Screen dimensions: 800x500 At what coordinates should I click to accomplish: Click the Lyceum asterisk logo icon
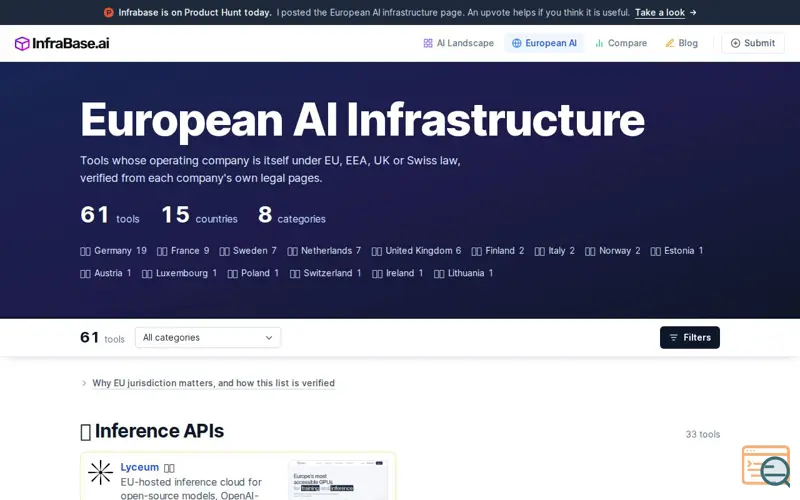[x=101, y=472]
